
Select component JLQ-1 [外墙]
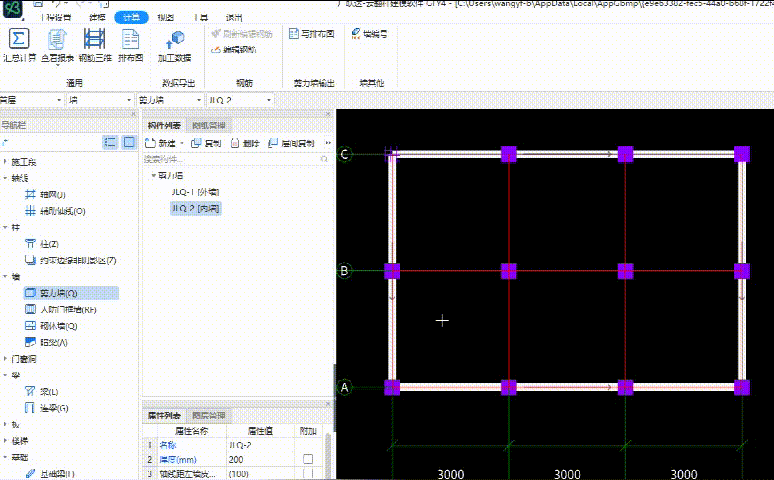point(195,192)
